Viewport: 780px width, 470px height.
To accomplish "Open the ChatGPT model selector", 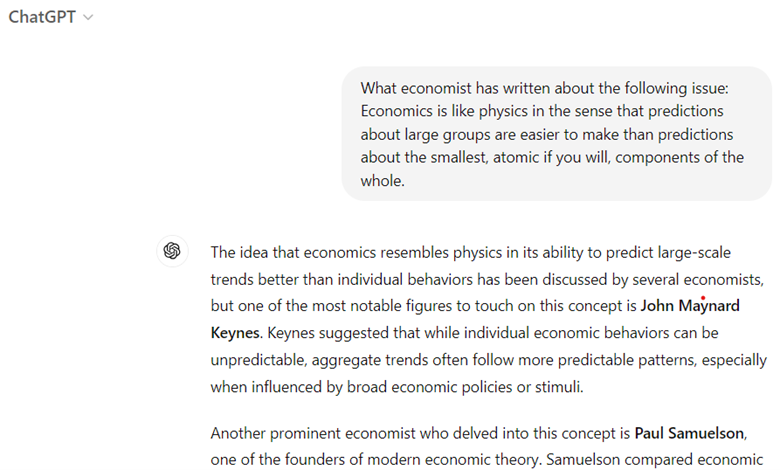I will click(51, 17).
